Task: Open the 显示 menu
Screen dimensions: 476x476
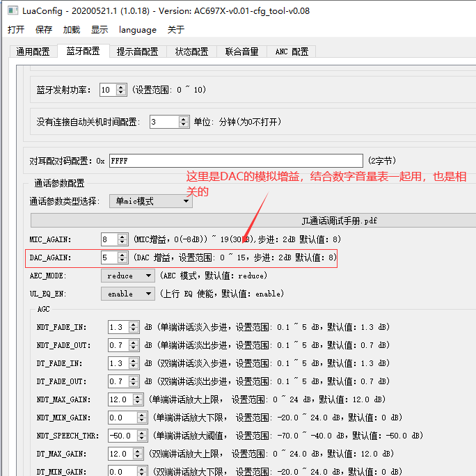Action: 100,30
